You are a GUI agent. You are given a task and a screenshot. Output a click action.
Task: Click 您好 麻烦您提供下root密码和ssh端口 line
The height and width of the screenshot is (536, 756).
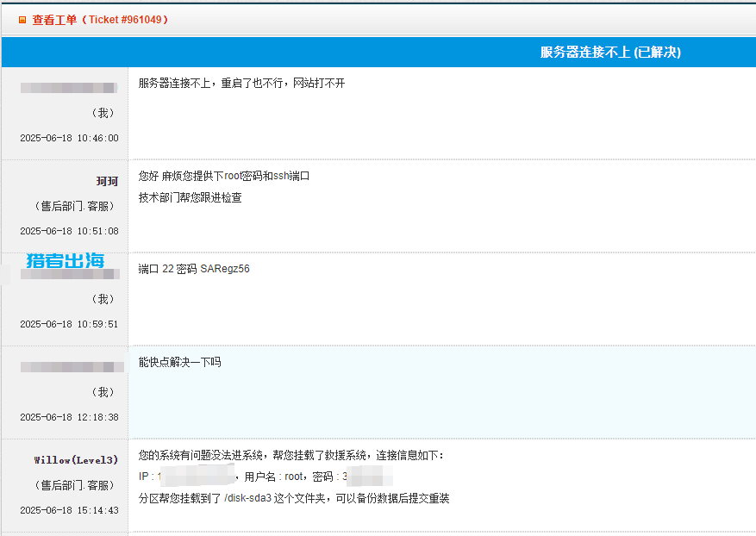click(224, 176)
